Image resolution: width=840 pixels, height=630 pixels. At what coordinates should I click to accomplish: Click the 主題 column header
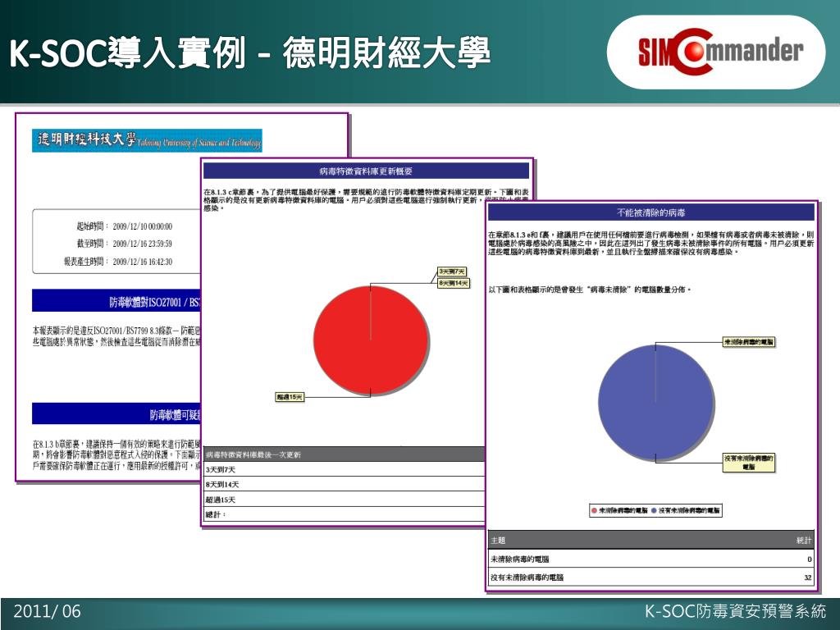(x=498, y=541)
